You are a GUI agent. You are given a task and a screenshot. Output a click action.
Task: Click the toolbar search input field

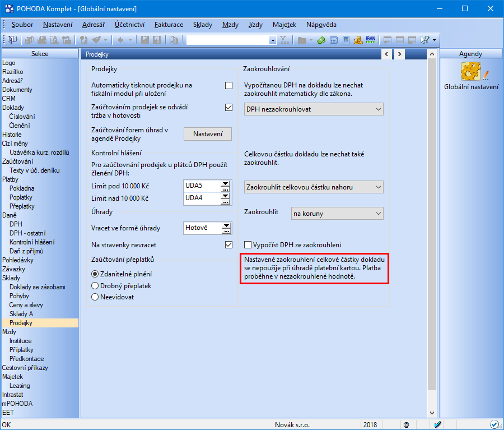(x=228, y=40)
